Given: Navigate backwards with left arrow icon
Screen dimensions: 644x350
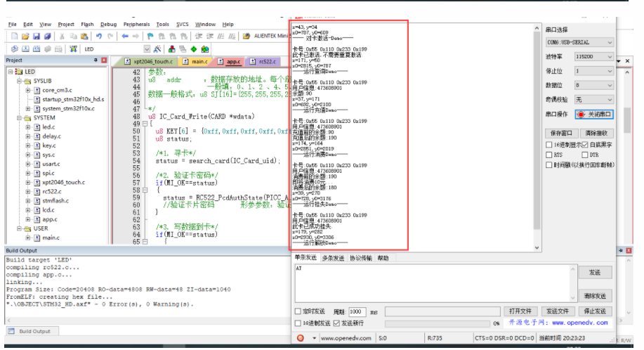Looking at the screenshot, I should click(125, 36).
